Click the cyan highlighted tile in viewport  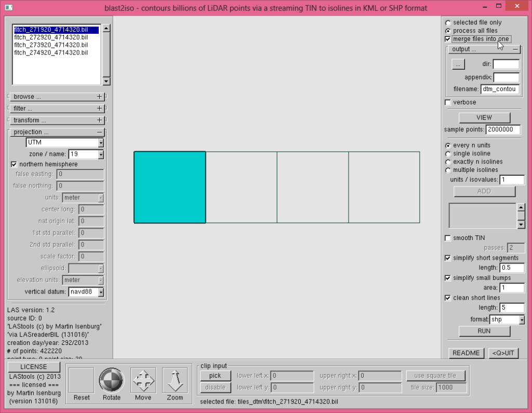[x=170, y=187]
